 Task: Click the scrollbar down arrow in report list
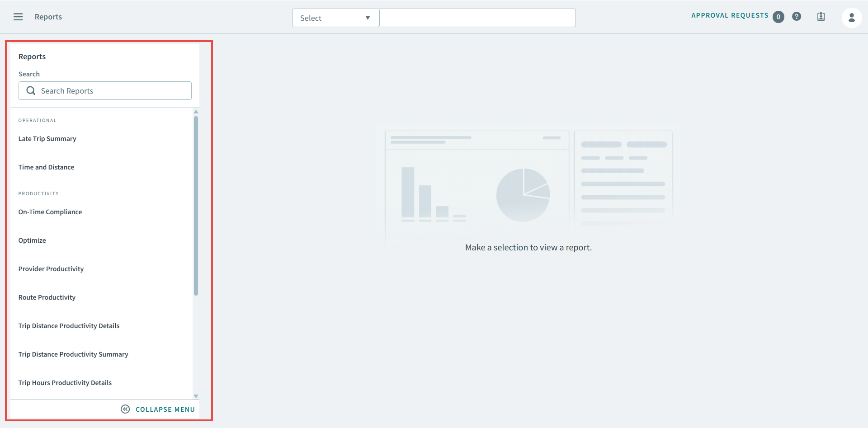(x=196, y=395)
